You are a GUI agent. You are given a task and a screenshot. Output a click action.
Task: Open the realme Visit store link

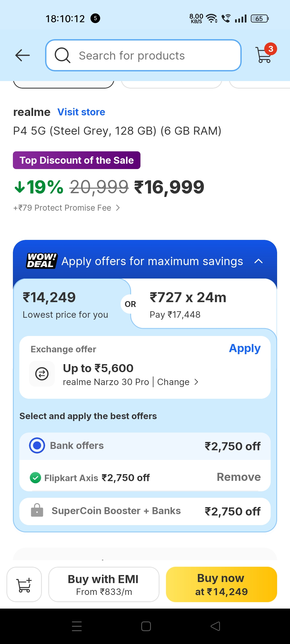click(81, 112)
